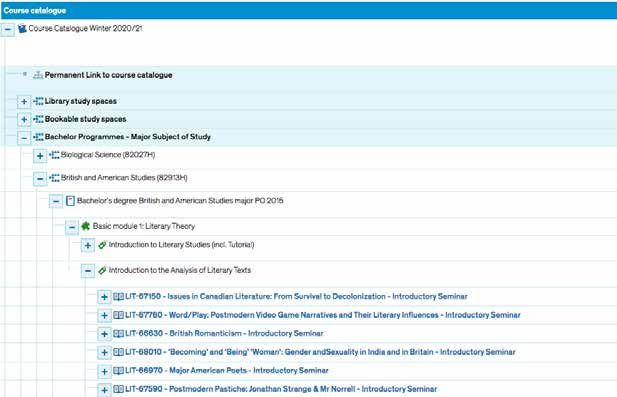Collapse Bachelor's degree British and American Studies major
The width and height of the screenshot is (617, 397).
click(56, 201)
